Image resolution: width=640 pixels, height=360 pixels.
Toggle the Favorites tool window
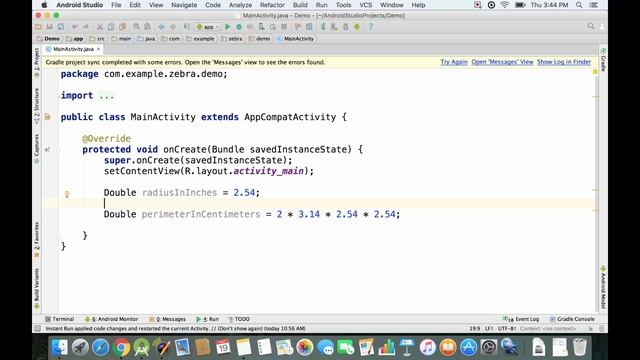(37, 240)
